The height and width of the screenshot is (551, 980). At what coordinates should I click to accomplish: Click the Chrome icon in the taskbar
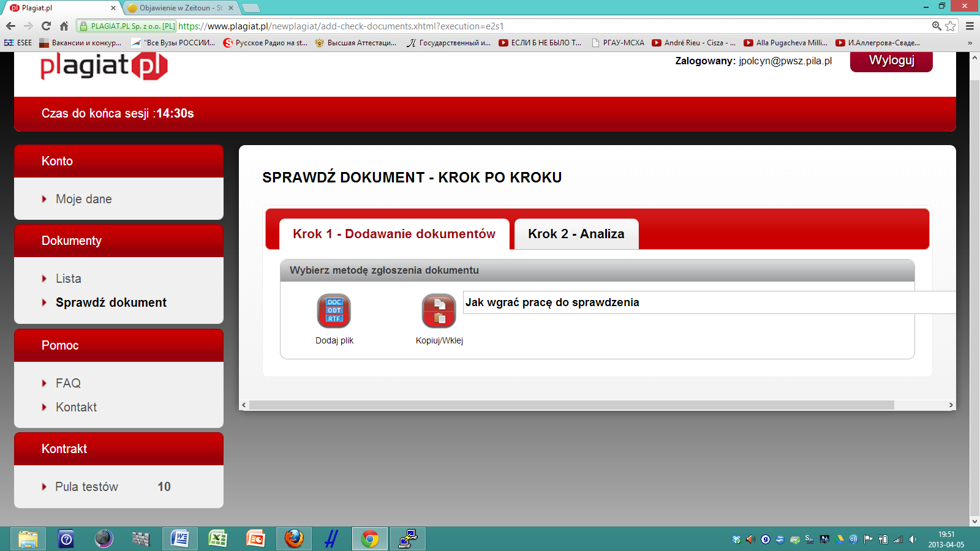(369, 539)
